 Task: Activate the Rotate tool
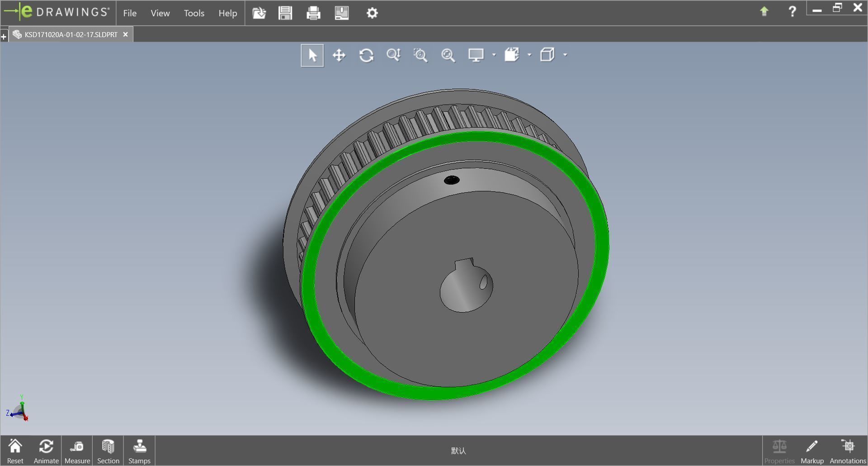pos(366,55)
